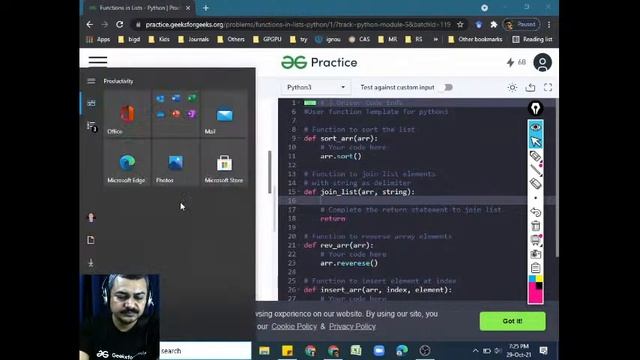The height and width of the screenshot is (360, 640).
Task: Open the Other bookmarks folder
Action: pyautogui.click(x=476, y=39)
